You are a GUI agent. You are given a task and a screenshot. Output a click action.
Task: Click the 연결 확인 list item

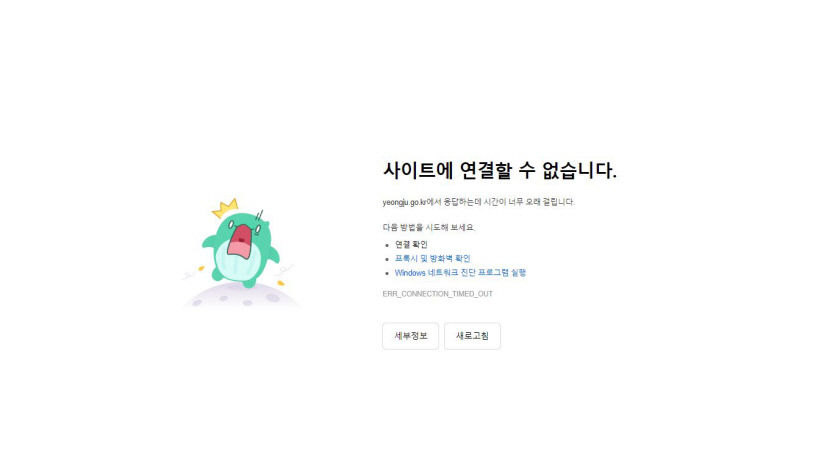411,245
